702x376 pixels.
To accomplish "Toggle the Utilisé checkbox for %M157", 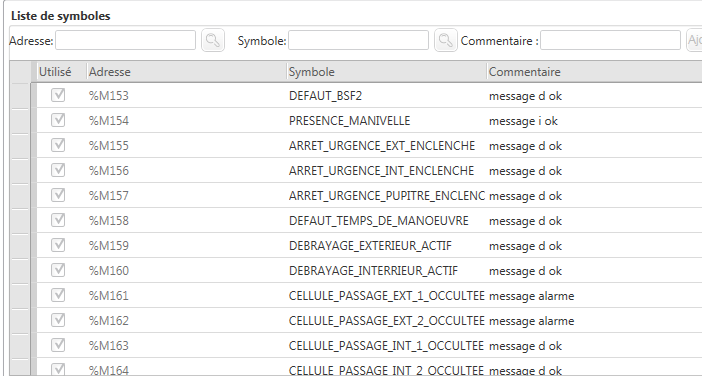I will click(58, 195).
